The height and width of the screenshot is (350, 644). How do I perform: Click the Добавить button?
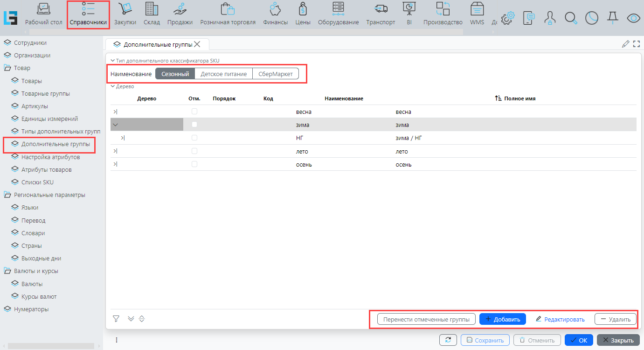click(502, 319)
